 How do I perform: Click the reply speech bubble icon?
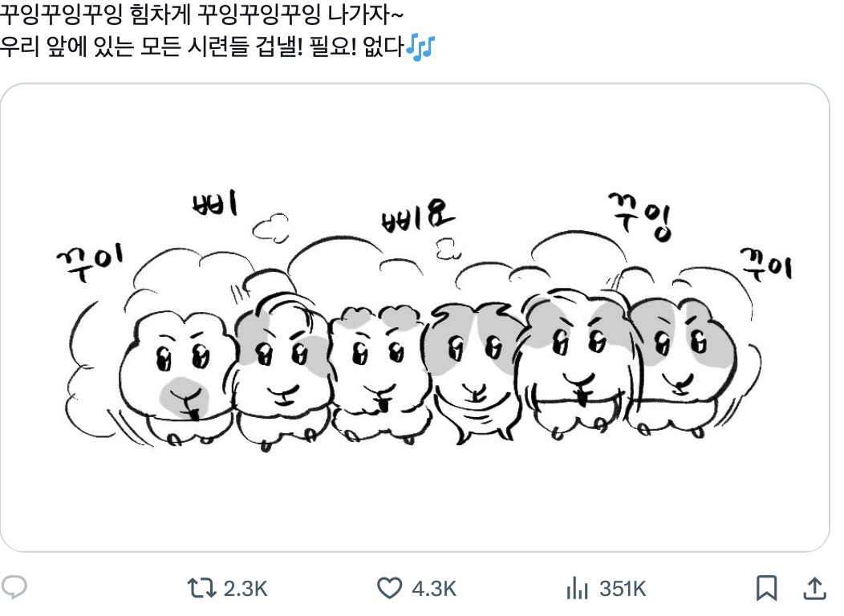point(14,588)
